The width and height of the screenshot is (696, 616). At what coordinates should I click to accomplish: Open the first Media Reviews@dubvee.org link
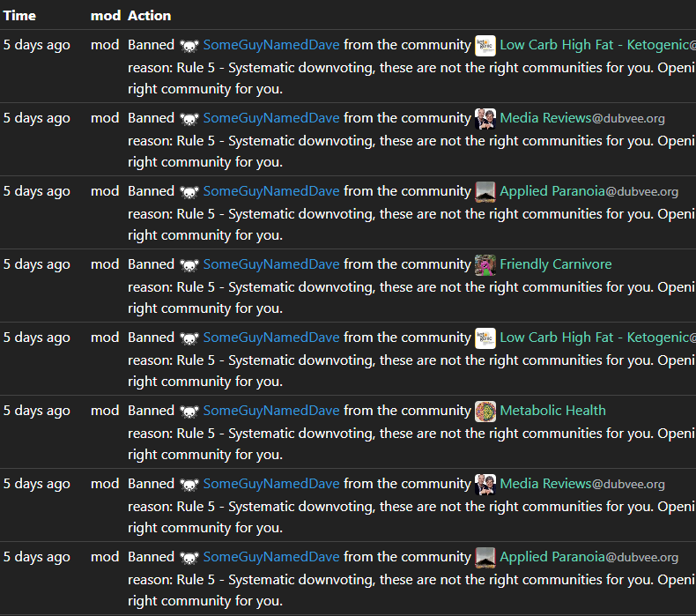[x=582, y=118]
